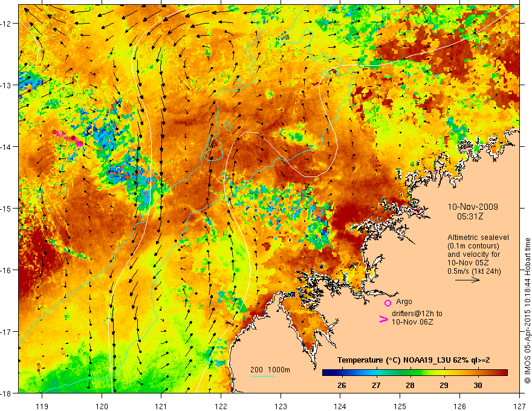Click longitude axis label 123
Image resolution: width=532 pixels, height=411 pixels.
tap(281, 406)
